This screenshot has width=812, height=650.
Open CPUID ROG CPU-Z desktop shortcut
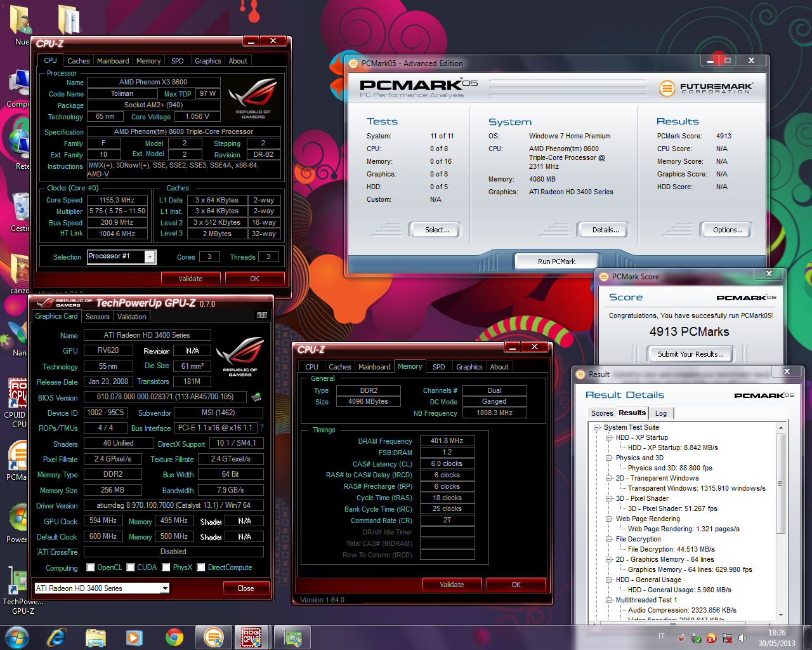[18, 402]
